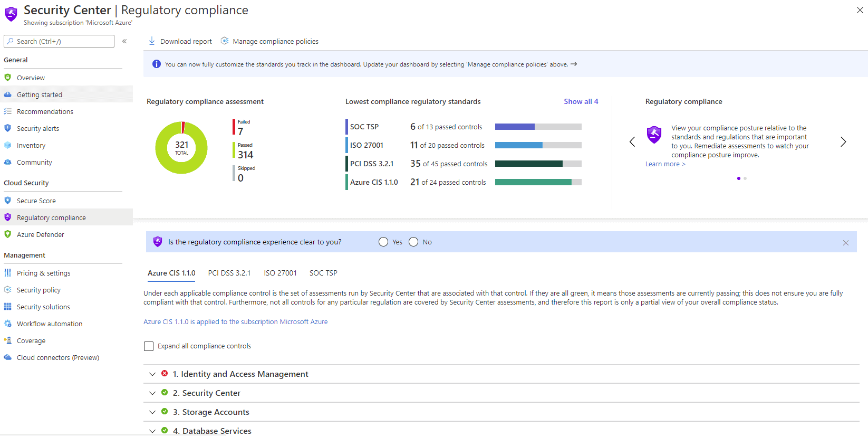This screenshot has height=436, width=868.
Task: Click the blue info icon in banner
Action: coord(157,64)
